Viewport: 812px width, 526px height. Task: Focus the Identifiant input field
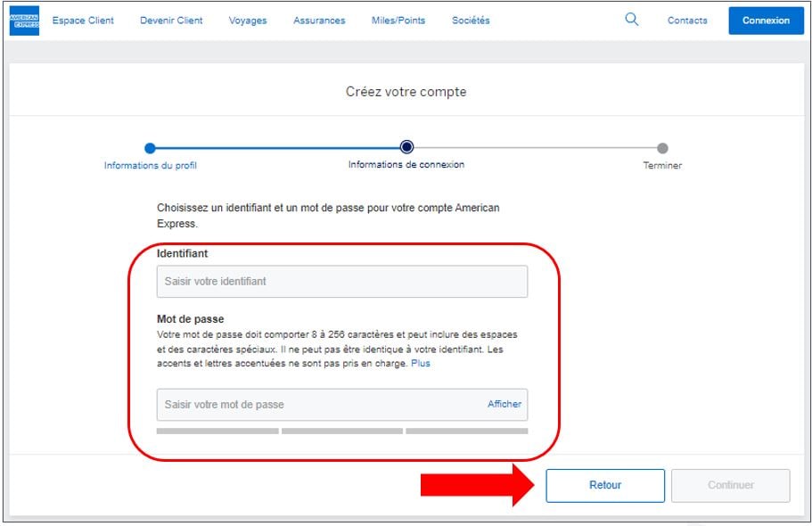click(341, 282)
